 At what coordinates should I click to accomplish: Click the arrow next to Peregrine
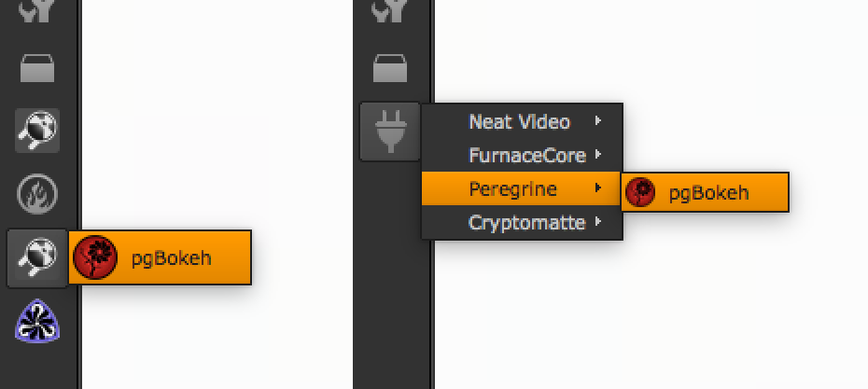[x=597, y=189]
